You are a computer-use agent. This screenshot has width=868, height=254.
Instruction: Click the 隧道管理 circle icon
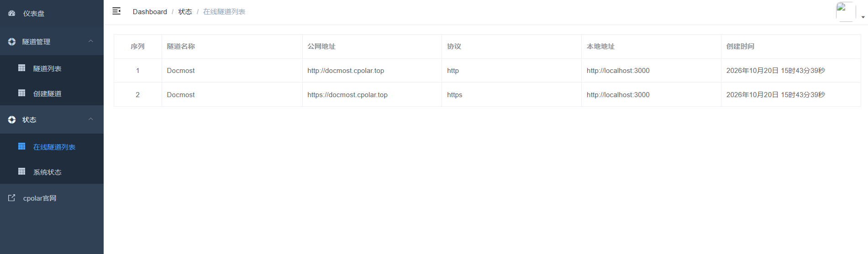pyautogui.click(x=12, y=41)
